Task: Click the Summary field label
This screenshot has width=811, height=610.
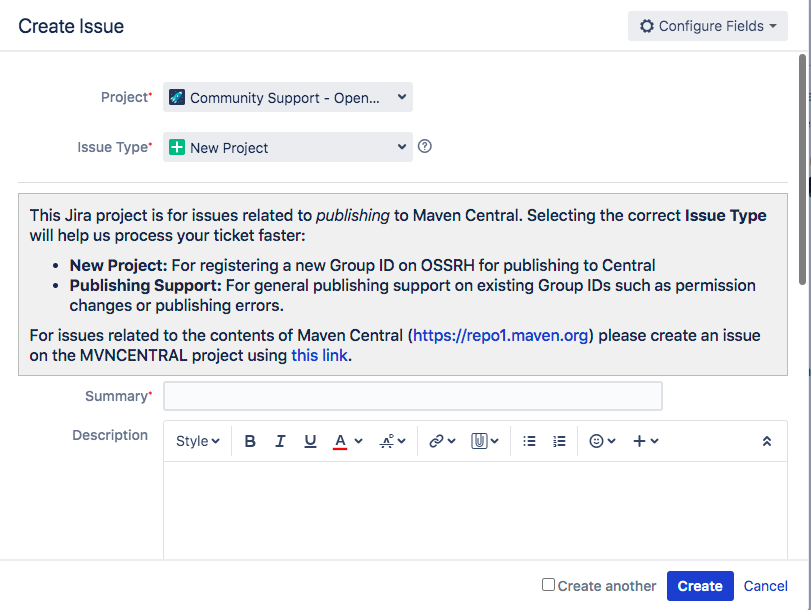Action: point(118,396)
